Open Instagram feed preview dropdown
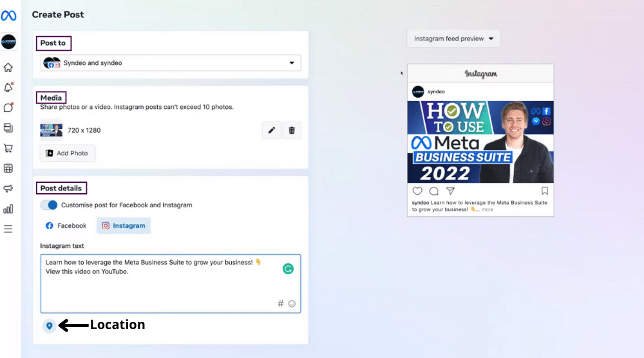This screenshot has height=358, width=644. pos(453,39)
